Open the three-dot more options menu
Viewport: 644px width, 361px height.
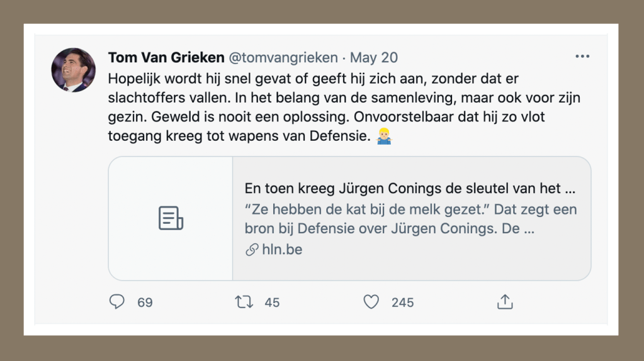582,57
